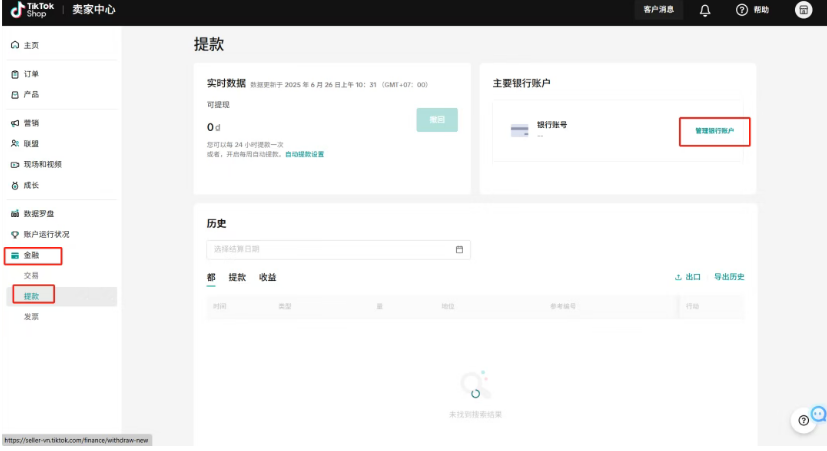Click the 类型 column header
Screen dimensions: 827x451
[x=285, y=306]
